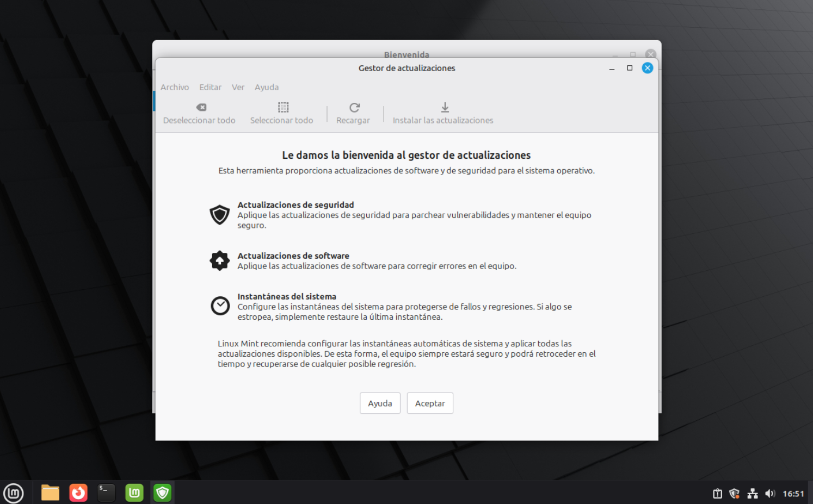Reload updates with the Recargar icon

pos(354,108)
